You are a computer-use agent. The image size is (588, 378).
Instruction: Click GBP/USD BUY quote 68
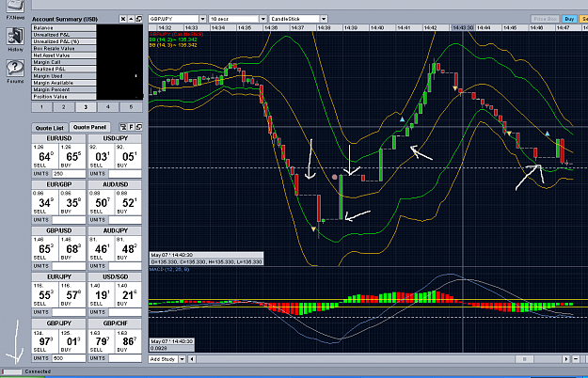[x=72, y=248]
